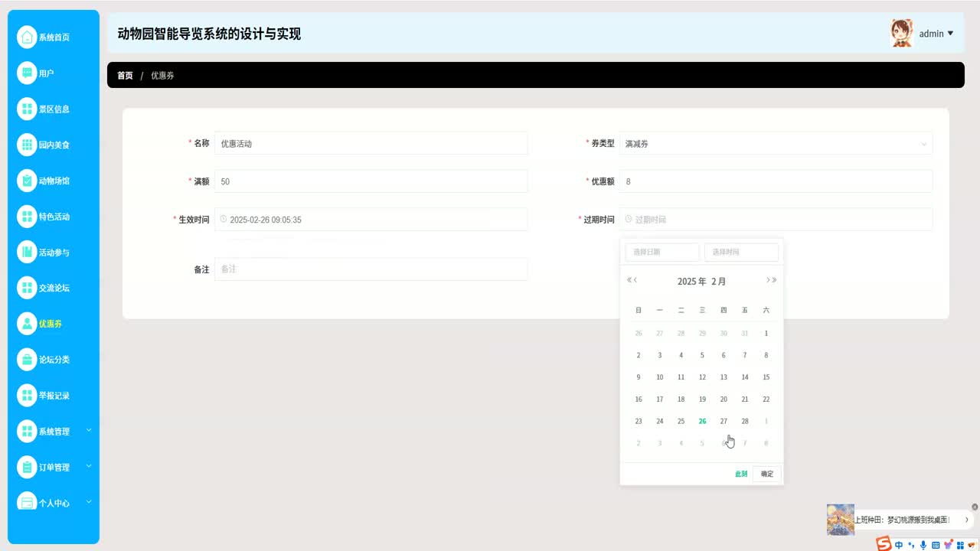Viewport: 980px width, 551px height.
Task: Click the 论坛分类 briefcase icon
Action: (x=27, y=360)
